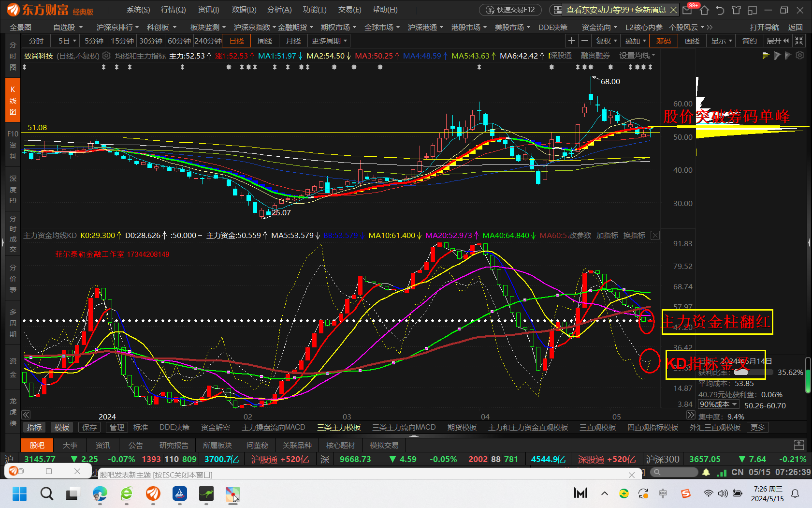
Task: Switch to the 周线 weekly tab
Action: coord(264,41)
